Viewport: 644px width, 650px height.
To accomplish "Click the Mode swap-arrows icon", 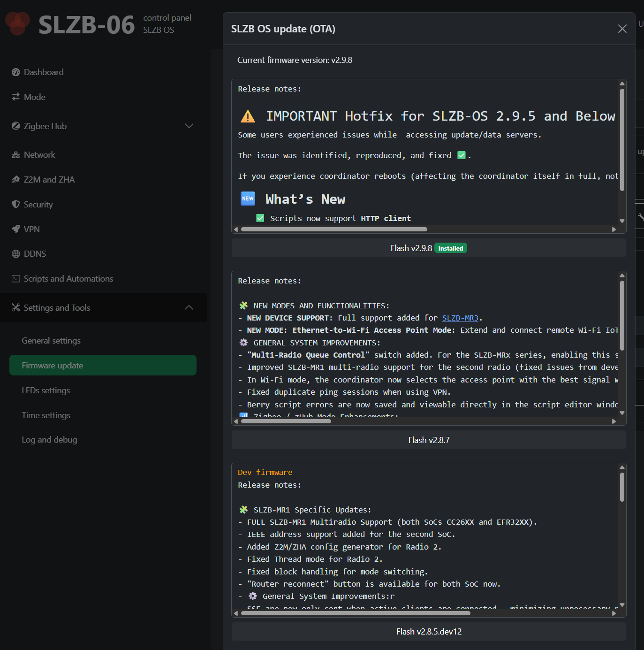I will tap(16, 97).
